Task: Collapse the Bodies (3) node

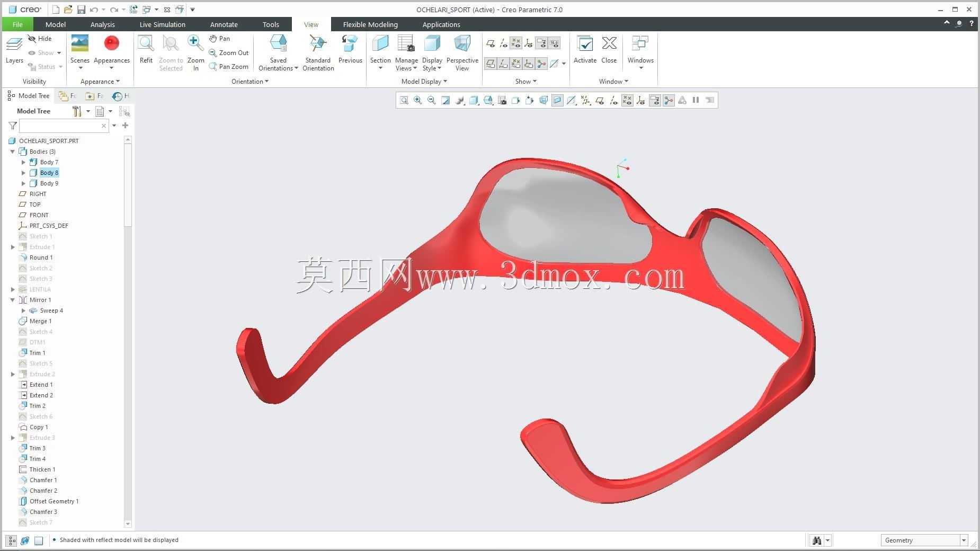Action: 13,152
